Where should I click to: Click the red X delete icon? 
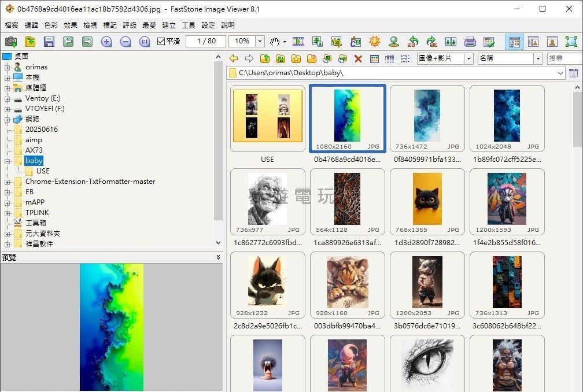358,58
